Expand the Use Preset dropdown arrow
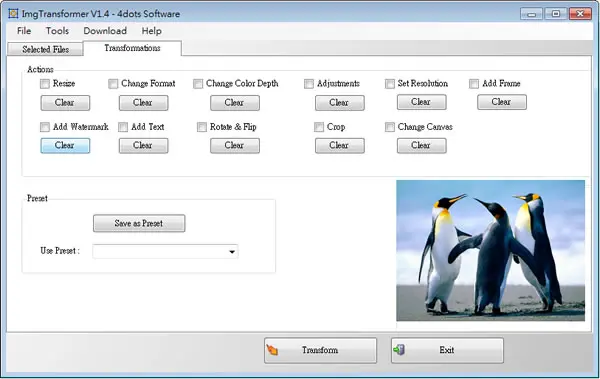The image size is (600, 379). [232, 252]
